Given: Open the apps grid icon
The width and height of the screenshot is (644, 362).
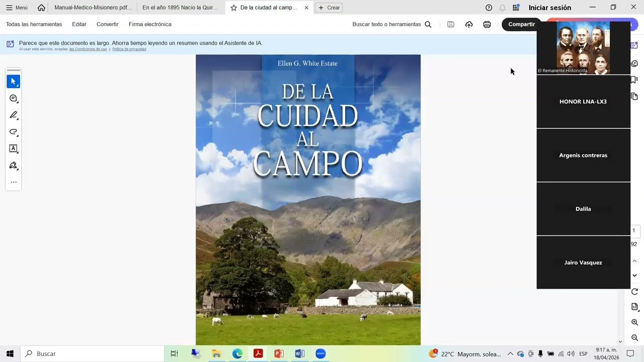Looking at the screenshot, I should click(x=516, y=8).
